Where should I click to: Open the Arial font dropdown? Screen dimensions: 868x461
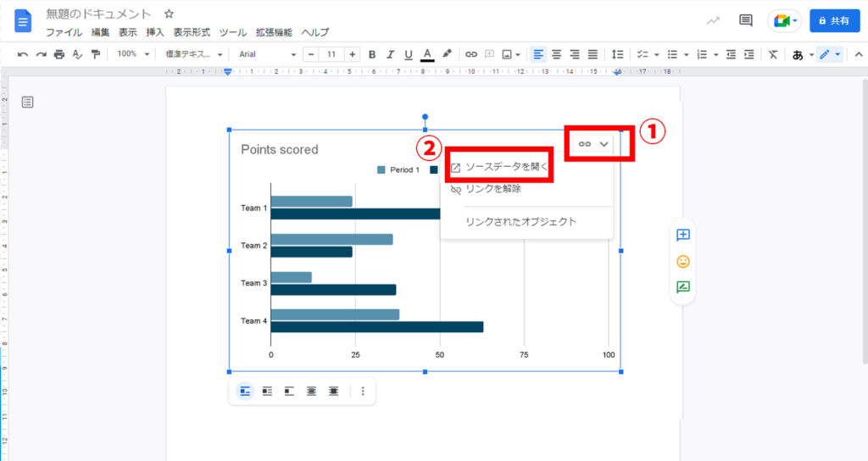[267, 54]
